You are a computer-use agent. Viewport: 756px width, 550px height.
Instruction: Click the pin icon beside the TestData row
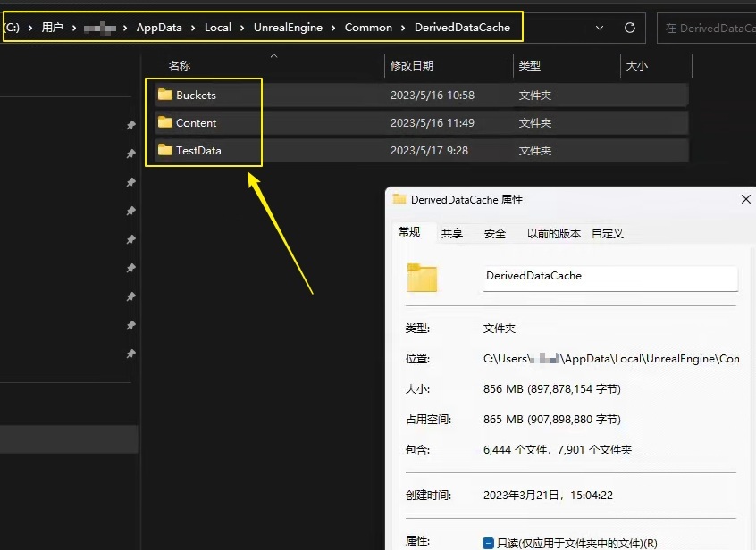coord(130,154)
